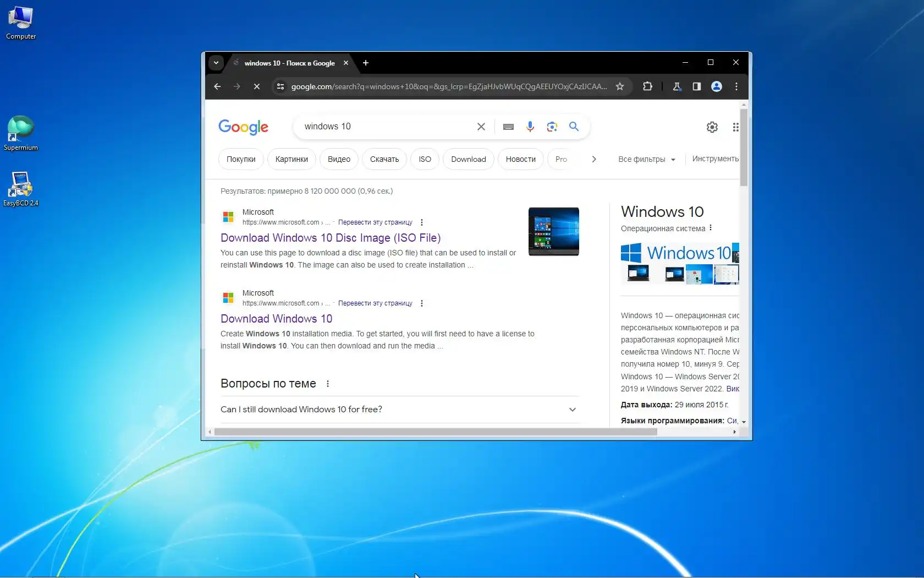Minimize the browser window
The height and width of the screenshot is (578, 924).
[685, 63]
